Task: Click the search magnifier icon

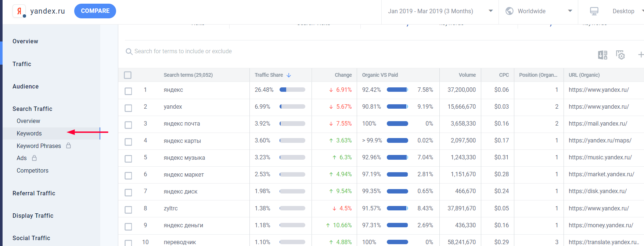Action: (129, 51)
